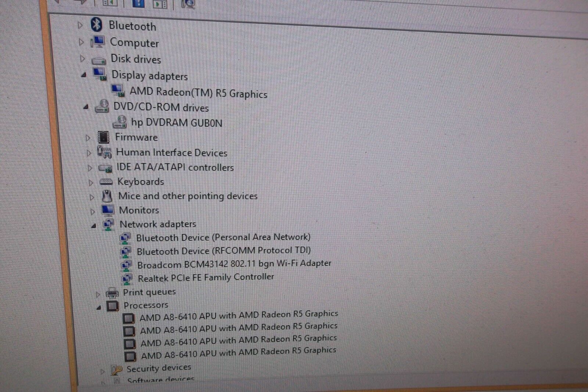
Task: Click the DVD/CD-ROM drives category icon
Action: pyautogui.click(x=102, y=106)
